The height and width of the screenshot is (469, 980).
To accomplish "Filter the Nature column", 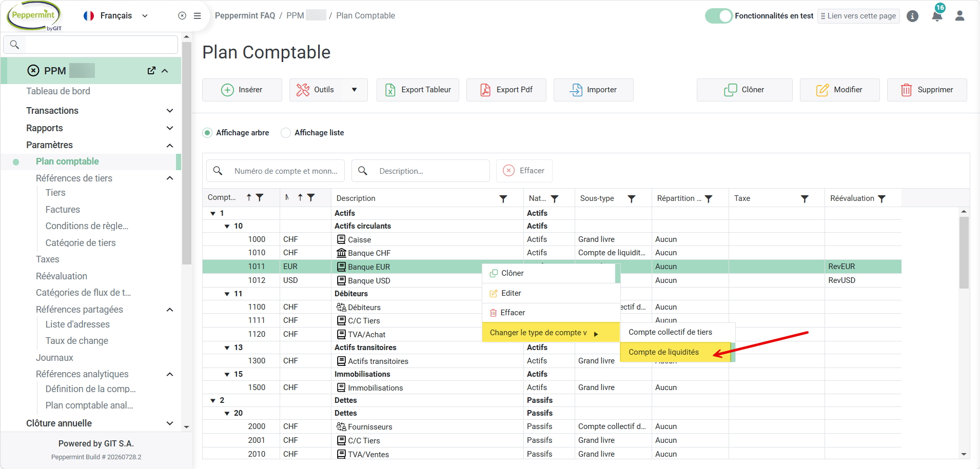I will point(555,198).
